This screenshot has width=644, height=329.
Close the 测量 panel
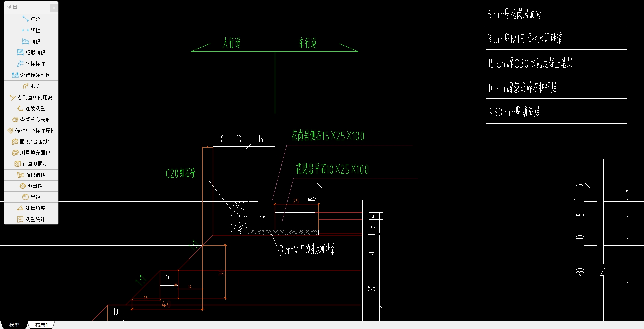coord(54,8)
